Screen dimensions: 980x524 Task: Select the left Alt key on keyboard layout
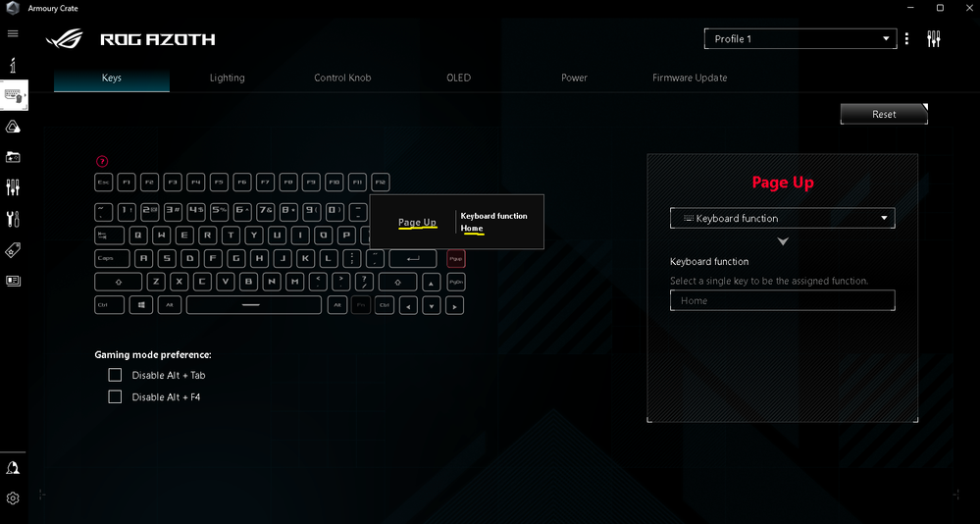click(x=169, y=305)
